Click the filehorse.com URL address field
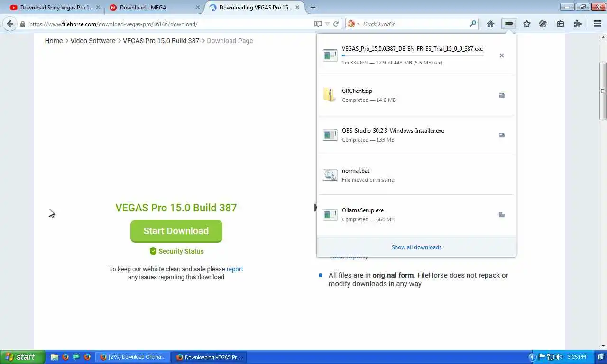Image resolution: width=607 pixels, height=364 pixels. tap(170, 24)
